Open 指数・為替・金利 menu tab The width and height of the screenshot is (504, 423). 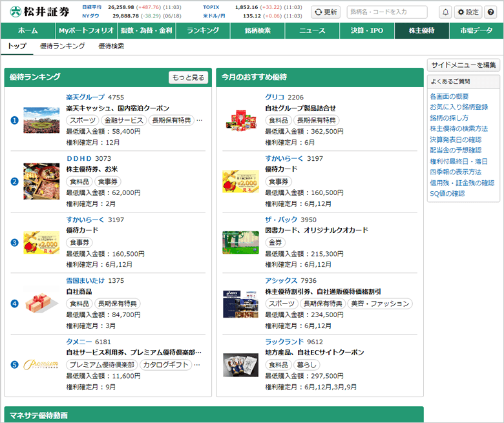146,30
